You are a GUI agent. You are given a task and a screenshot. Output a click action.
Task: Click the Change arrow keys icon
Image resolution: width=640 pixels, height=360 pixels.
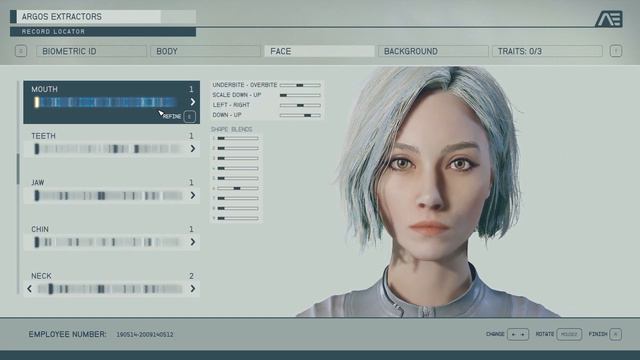[518, 334]
